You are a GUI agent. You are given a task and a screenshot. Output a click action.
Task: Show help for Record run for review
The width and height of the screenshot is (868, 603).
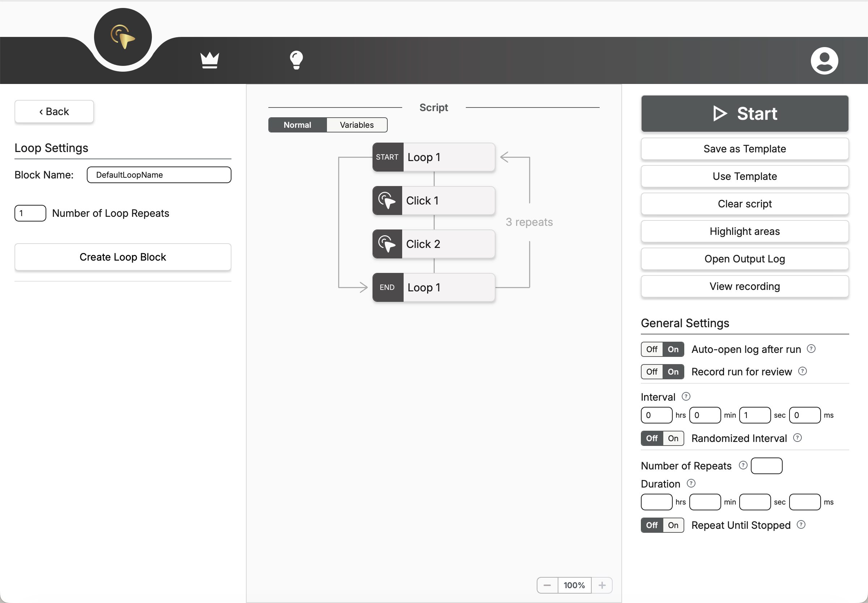coord(802,371)
